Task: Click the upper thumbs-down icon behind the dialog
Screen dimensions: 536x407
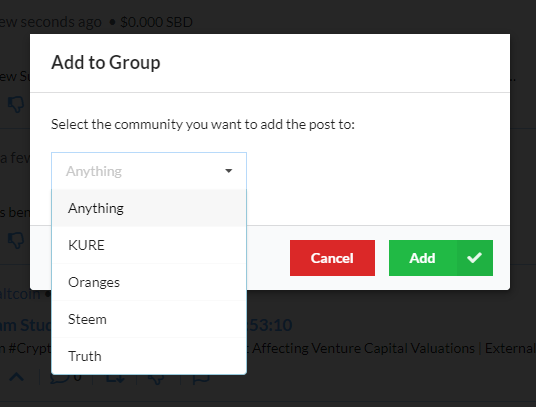Action: 16,104
